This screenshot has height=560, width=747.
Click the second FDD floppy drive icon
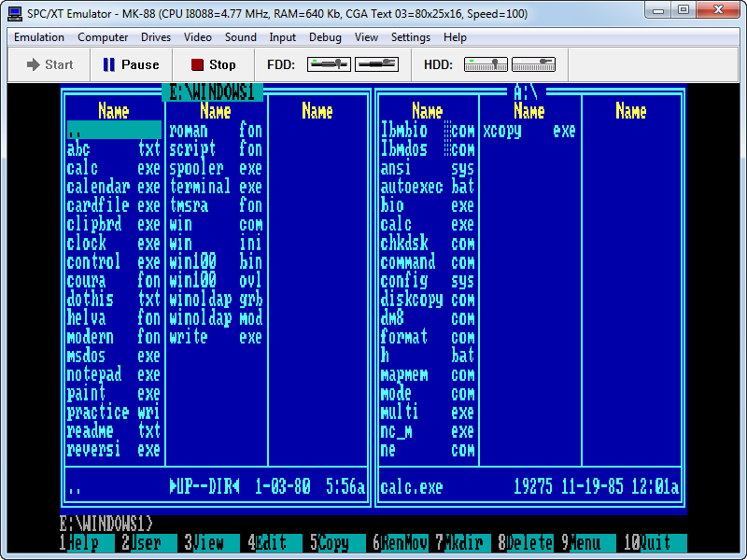[376, 64]
